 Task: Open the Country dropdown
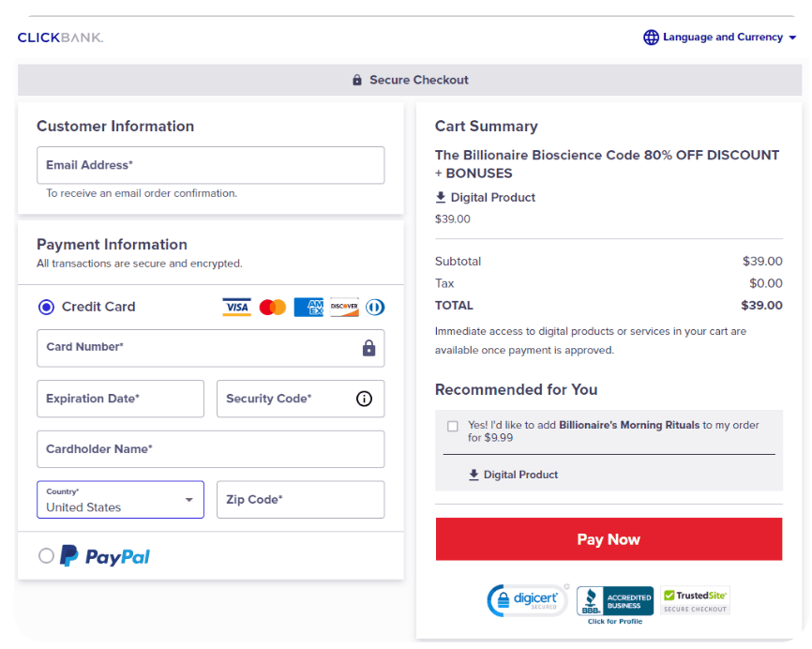point(120,499)
